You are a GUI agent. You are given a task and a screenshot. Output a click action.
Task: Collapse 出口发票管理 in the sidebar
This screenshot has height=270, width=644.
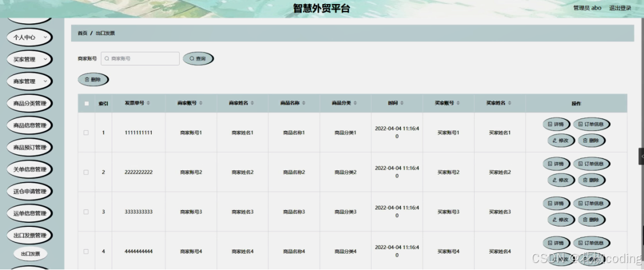tap(29, 236)
